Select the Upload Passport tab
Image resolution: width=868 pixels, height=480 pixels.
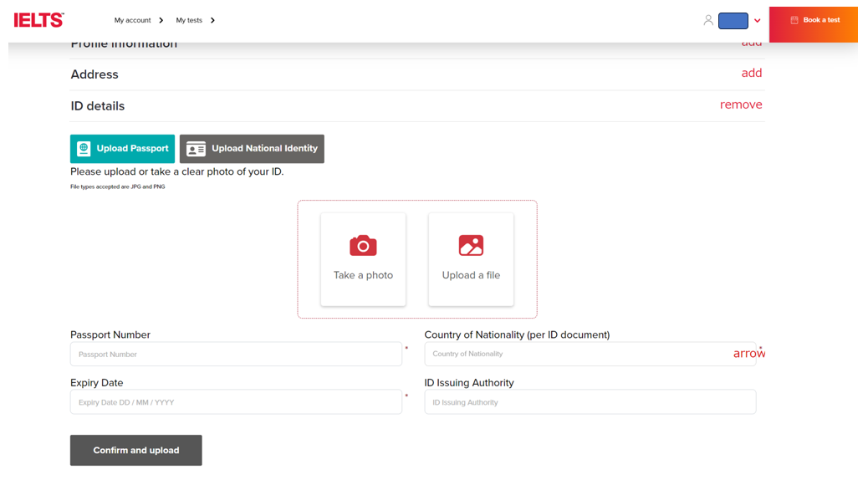point(122,148)
